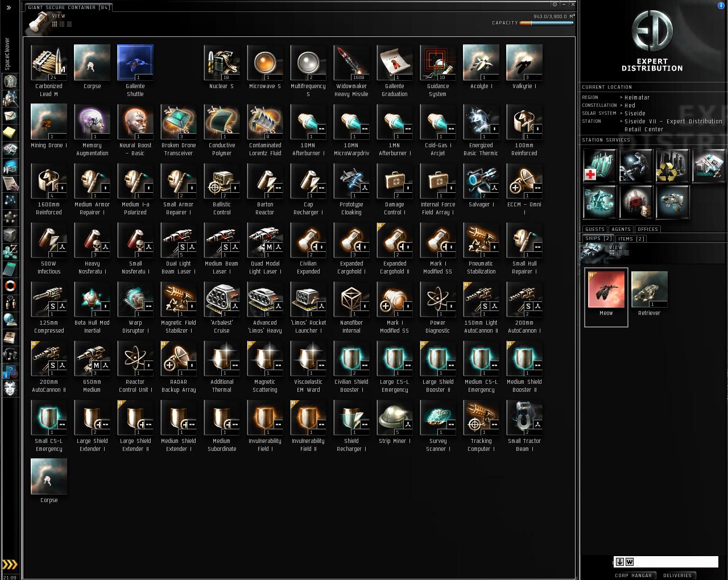Open the Deliveries button
This screenshot has height=580, width=728.
(x=677, y=575)
